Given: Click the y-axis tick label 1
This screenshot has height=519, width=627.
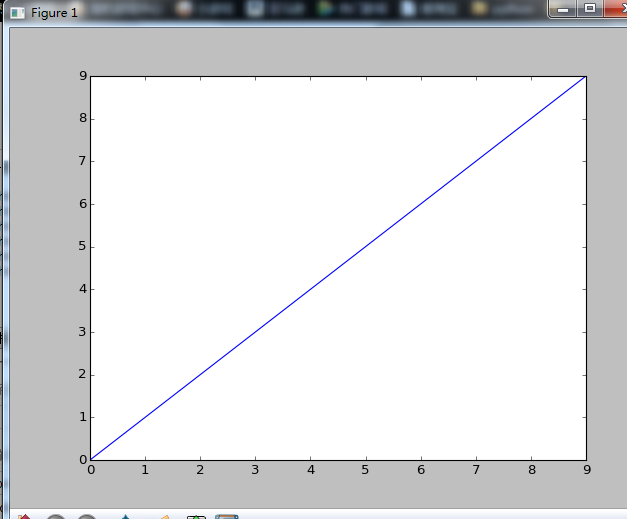Looking at the screenshot, I should pos(83,417).
